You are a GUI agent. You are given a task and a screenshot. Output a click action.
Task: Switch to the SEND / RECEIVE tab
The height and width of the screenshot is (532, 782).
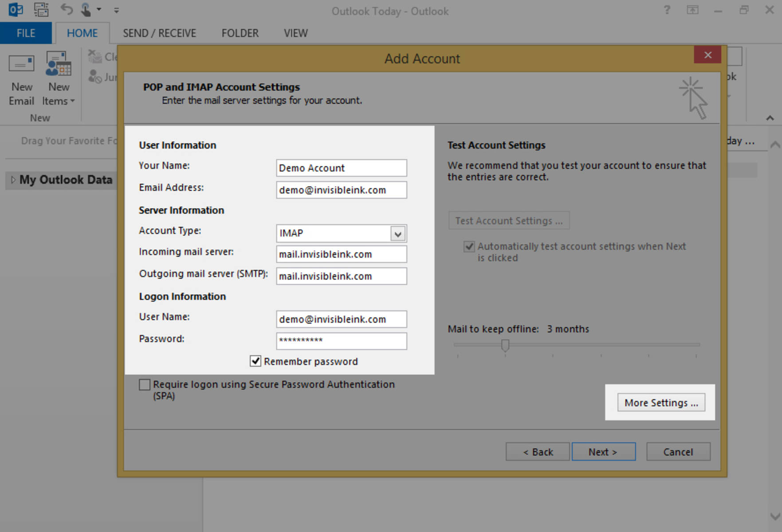point(159,33)
